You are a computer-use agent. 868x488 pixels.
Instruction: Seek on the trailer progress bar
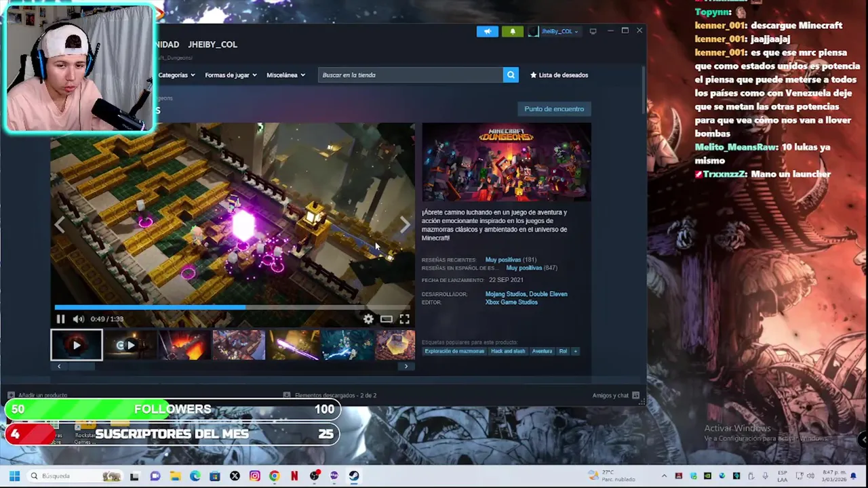pos(233,308)
